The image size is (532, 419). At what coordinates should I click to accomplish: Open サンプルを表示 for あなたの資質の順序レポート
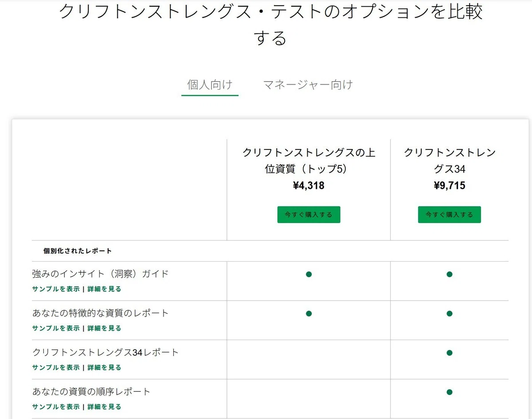tap(56, 407)
